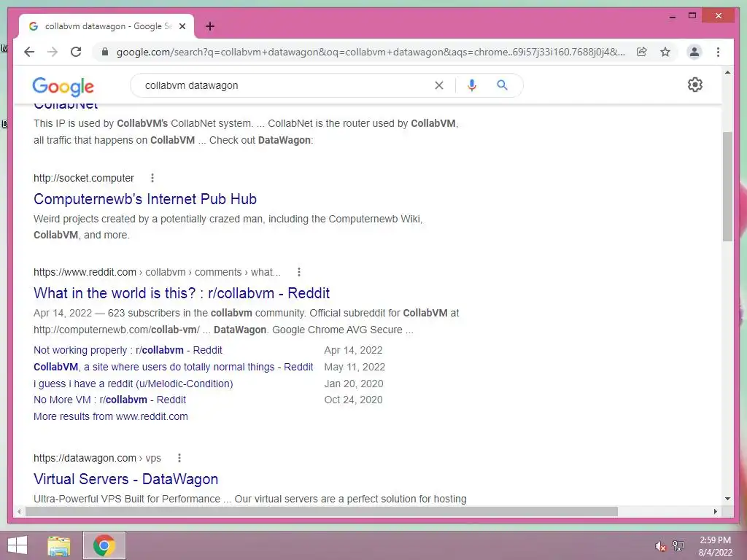
Task: Open more options for the reddit.com result
Action: pos(298,273)
